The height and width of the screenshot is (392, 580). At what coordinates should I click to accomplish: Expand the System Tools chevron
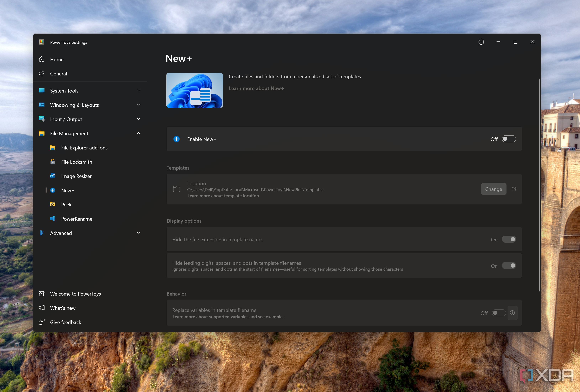(138, 90)
